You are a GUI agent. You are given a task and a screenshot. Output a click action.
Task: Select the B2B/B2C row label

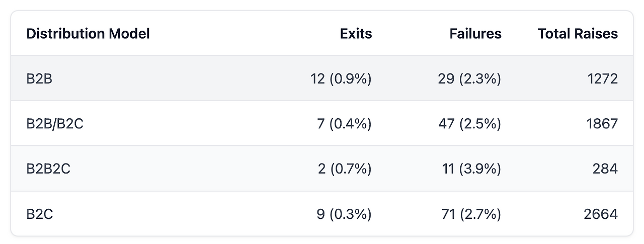pyautogui.click(x=55, y=124)
